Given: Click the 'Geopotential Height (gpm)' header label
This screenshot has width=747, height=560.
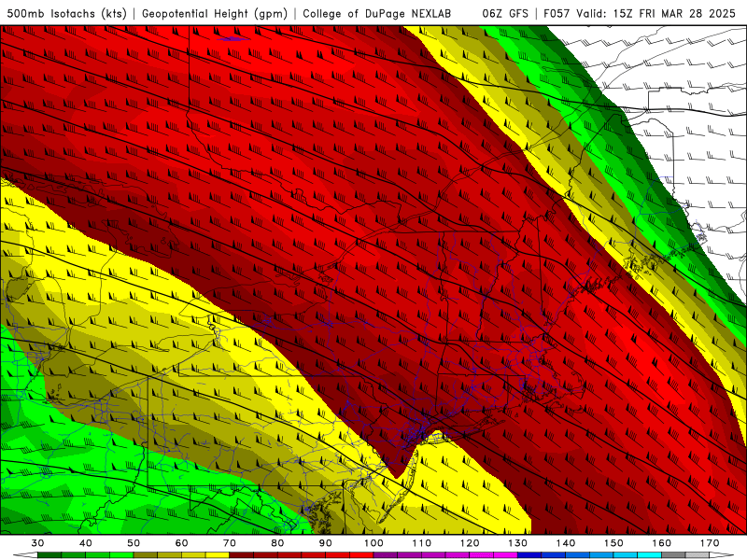Looking at the screenshot, I should [215, 13].
